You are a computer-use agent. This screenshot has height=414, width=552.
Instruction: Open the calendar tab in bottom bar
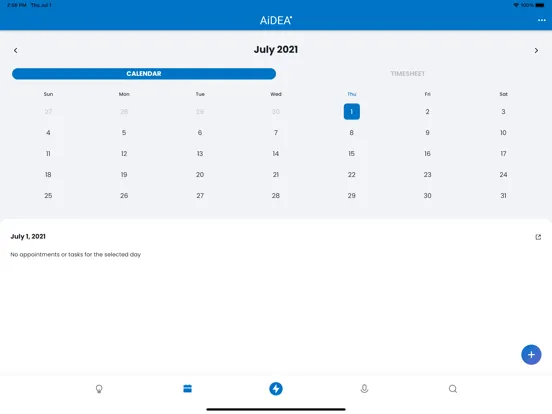pyautogui.click(x=188, y=388)
